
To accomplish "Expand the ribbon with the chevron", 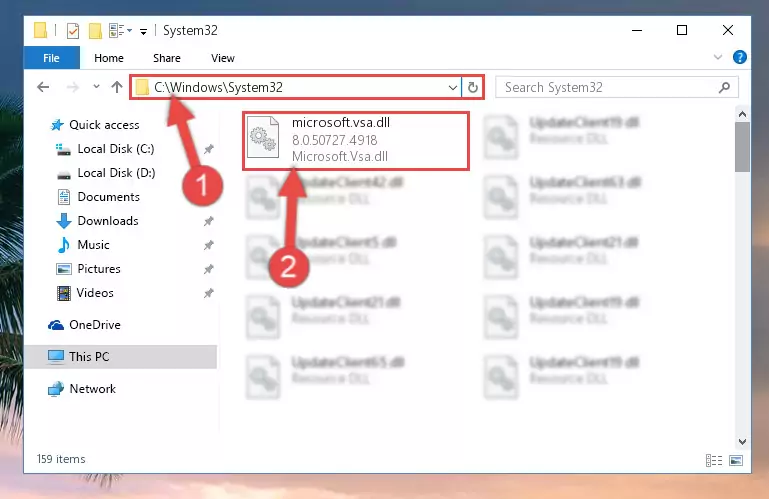I will pos(718,57).
